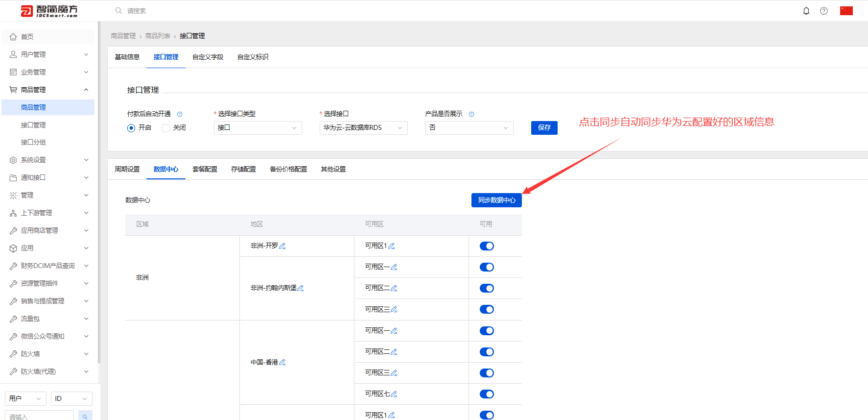Edit the 中国-香港 region name pencil icon

tap(282, 363)
